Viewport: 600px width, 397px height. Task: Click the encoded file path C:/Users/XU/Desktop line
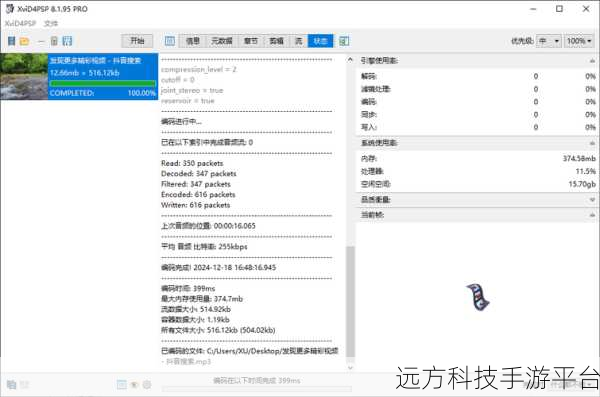click(x=249, y=356)
